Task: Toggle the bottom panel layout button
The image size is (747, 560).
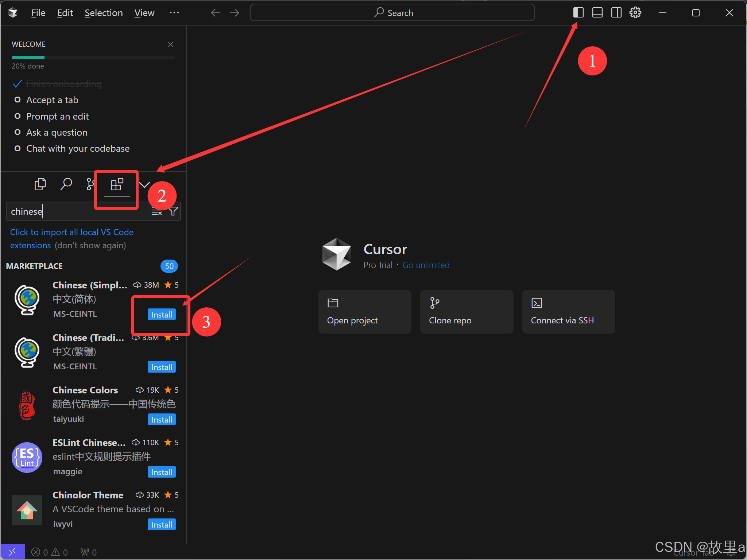Action: coord(597,13)
